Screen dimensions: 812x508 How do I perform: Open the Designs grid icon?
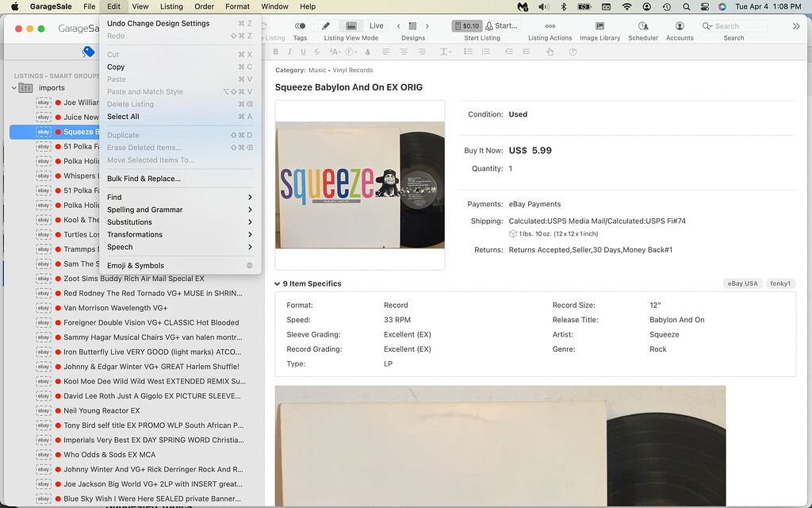(x=412, y=26)
